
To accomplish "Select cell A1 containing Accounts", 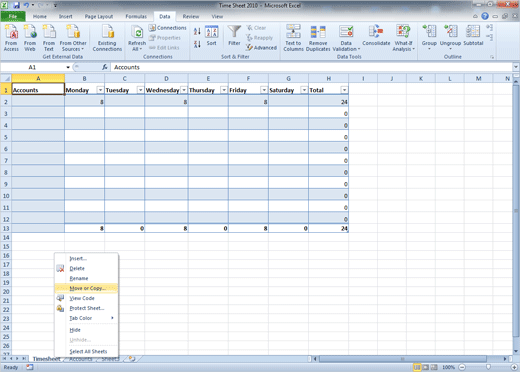I will point(38,89).
